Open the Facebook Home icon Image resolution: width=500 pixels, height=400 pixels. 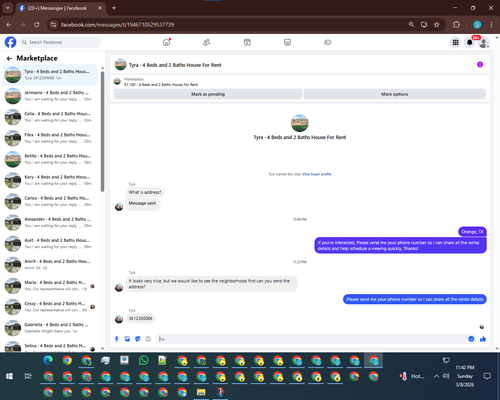pyautogui.click(x=166, y=42)
